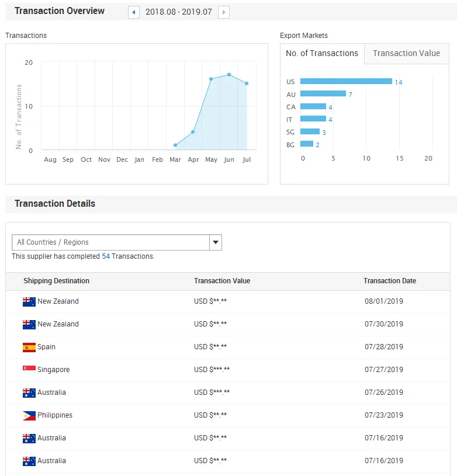
Task: Click the 54 transactions count link
Action: 106,256
